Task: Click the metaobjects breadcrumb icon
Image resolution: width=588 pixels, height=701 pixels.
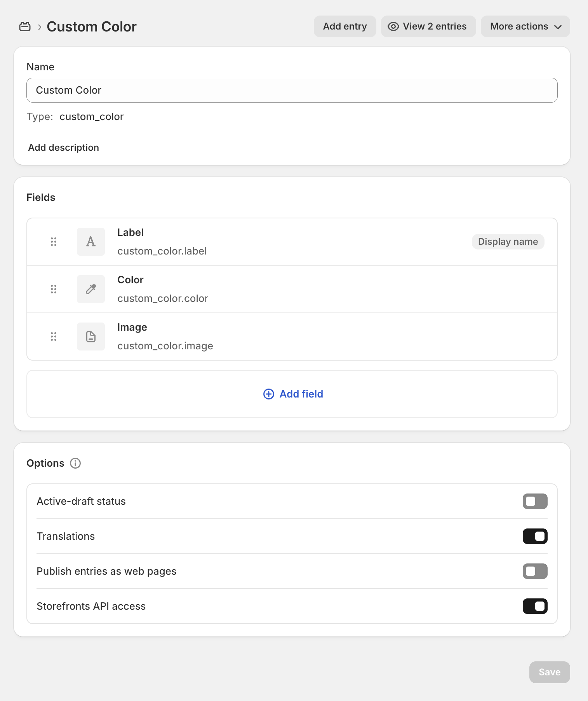Action: pyautogui.click(x=25, y=26)
